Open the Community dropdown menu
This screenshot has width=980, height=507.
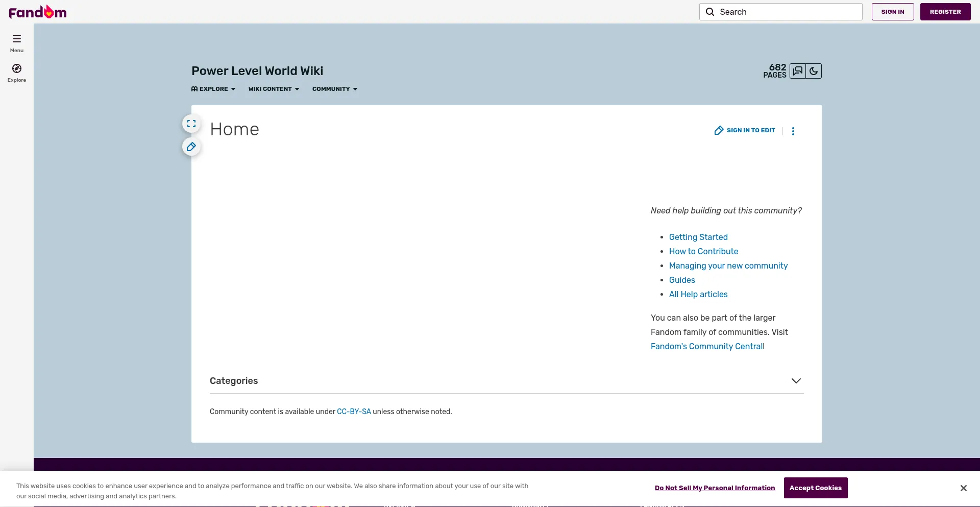point(335,89)
